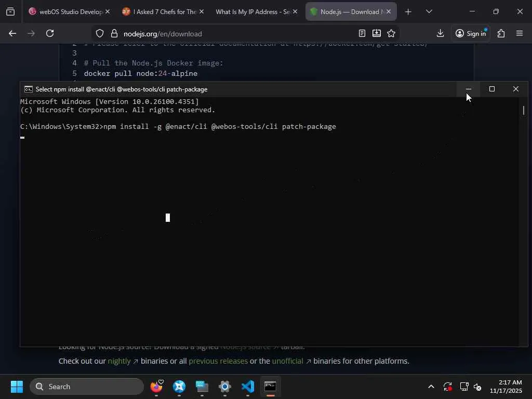This screenshot has height=399, width=532.
Task: Open the unofficial binaries link
Action: coord(287,362)
